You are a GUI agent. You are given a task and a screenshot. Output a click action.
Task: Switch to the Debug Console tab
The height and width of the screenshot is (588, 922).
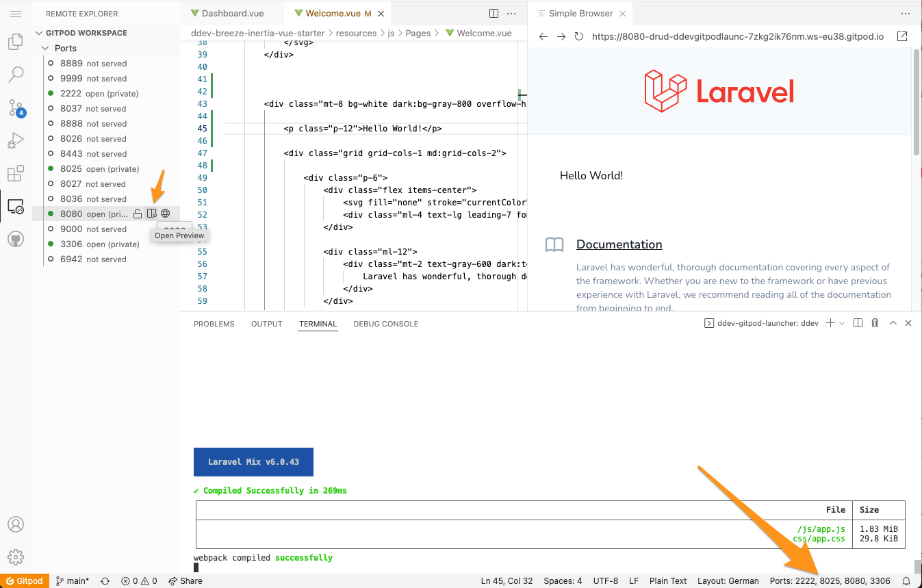point(385,324)
